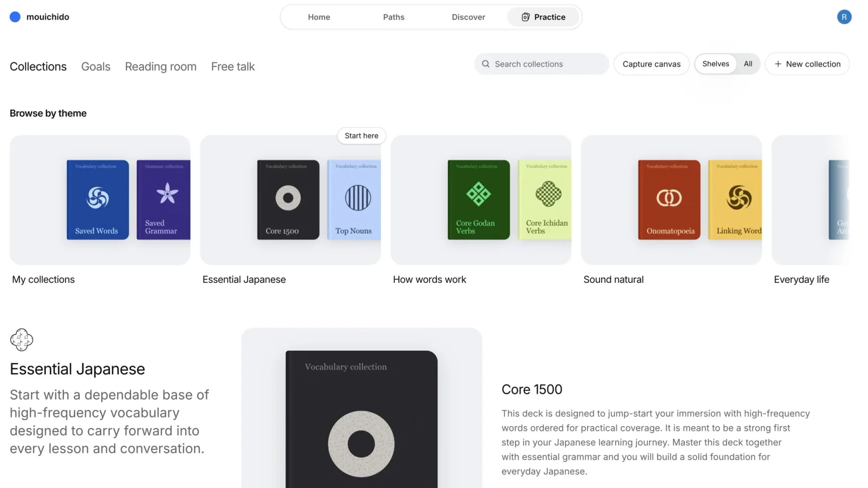868x488 pixels.
Task: Open the Free talk sub-tab
Action: tap(233, 66)
